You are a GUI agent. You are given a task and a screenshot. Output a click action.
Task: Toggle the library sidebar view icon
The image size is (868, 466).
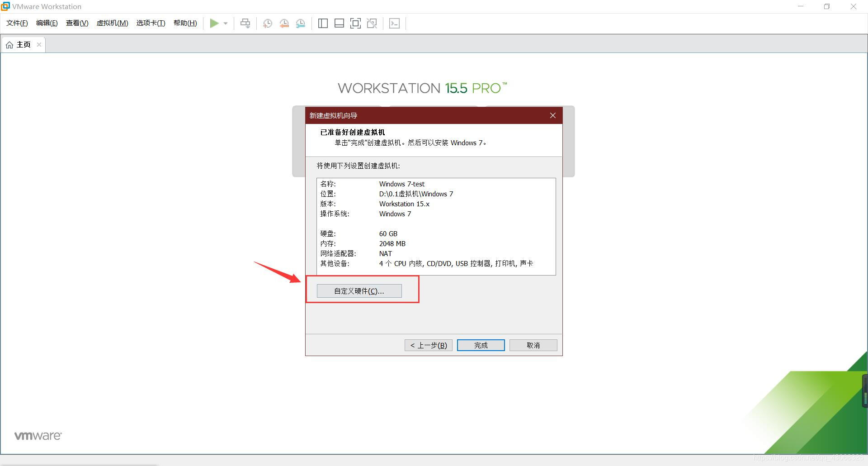323,24
